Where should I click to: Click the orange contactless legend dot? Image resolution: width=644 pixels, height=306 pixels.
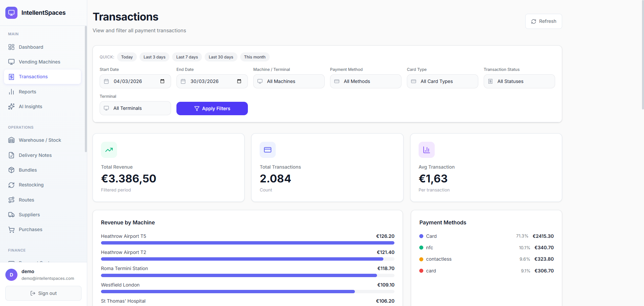pyautogui.click(x=421, y=259)
